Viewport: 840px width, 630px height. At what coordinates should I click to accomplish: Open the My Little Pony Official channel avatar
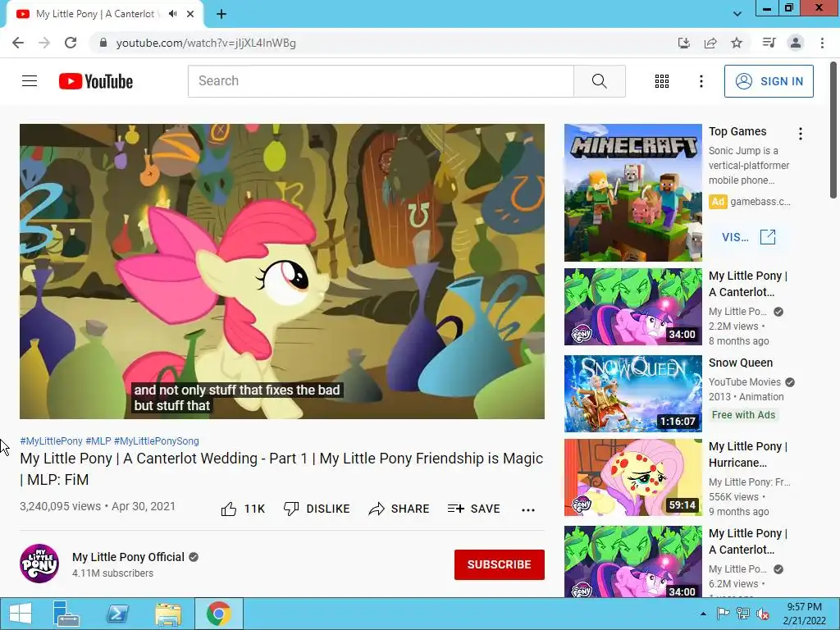tap(39, 564)
